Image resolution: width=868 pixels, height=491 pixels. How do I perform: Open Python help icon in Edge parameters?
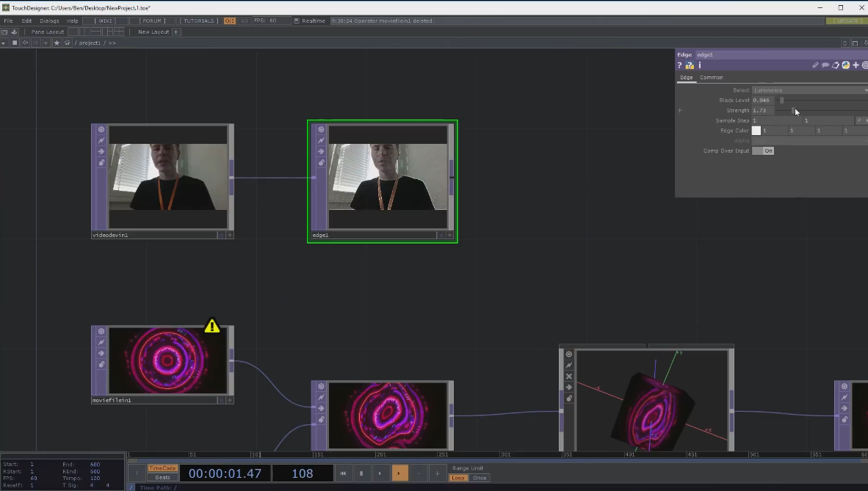tap(690, 65)
